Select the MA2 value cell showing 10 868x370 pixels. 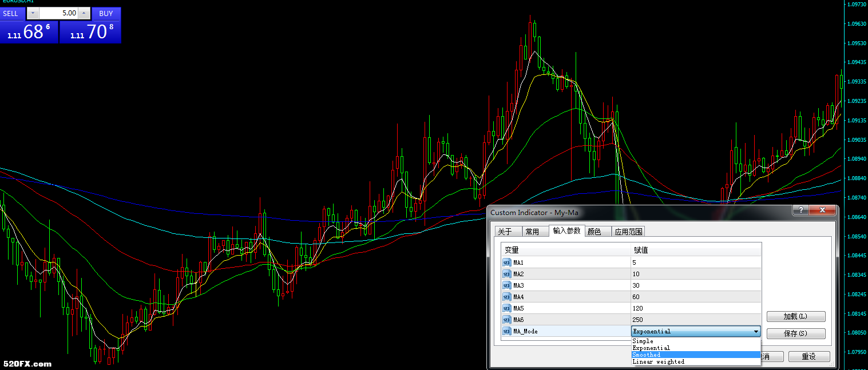[696, 274]
